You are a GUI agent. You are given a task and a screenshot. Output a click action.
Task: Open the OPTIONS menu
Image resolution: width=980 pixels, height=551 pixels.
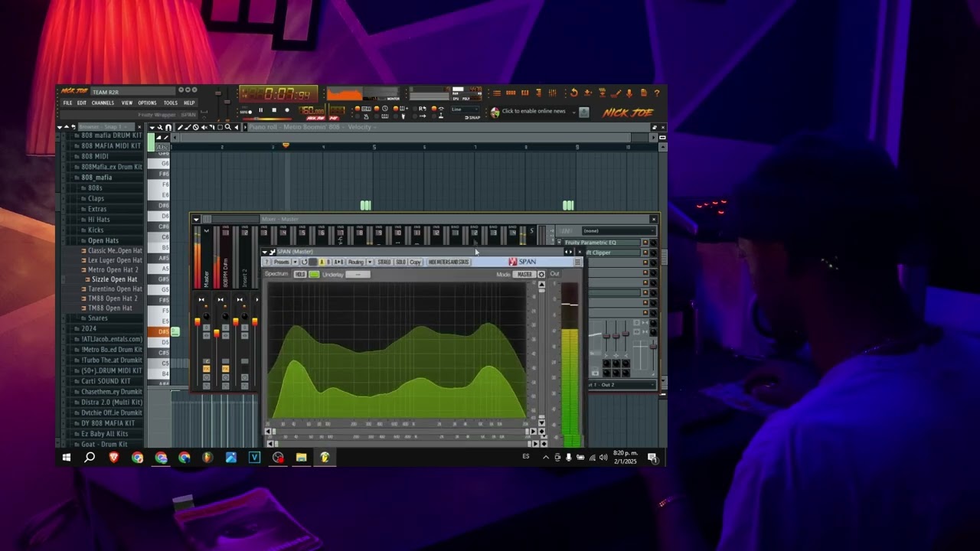147,103
